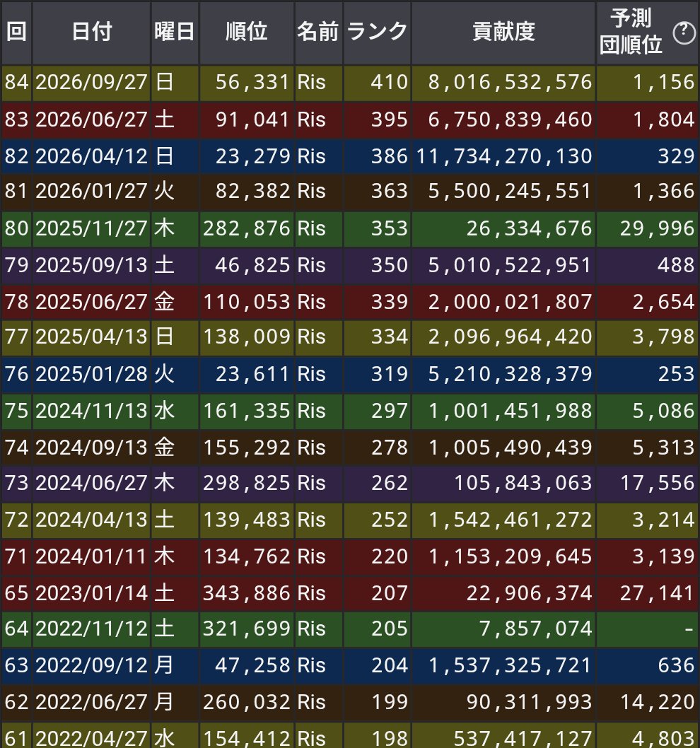Select date cell 2022/09/12
The image size is (700, 748).
(x=91, y=666)
